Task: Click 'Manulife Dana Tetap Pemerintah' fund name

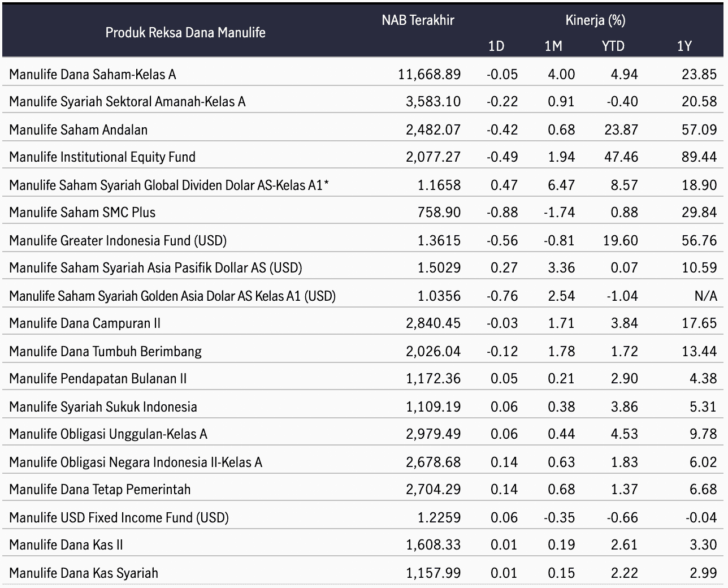Action: tap(100, 489)
